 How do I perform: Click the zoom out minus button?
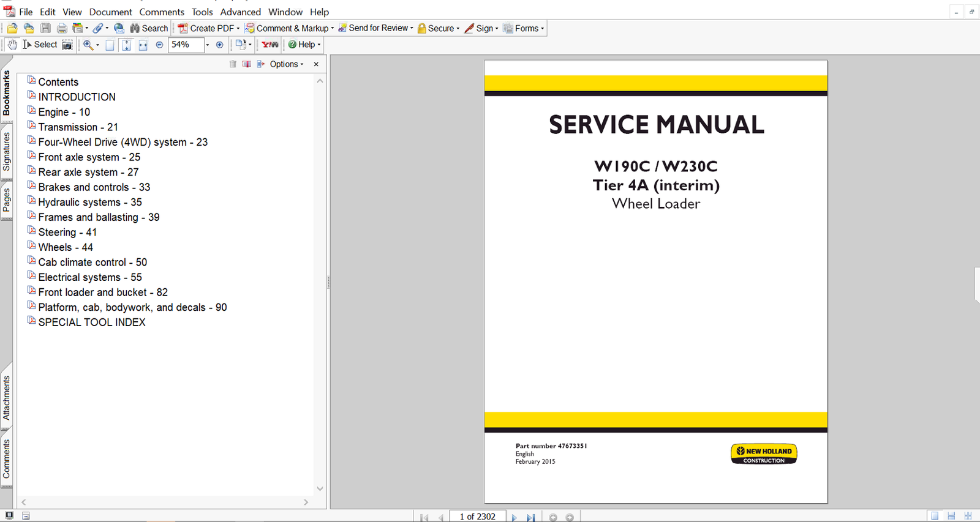(x=159, y=45)
